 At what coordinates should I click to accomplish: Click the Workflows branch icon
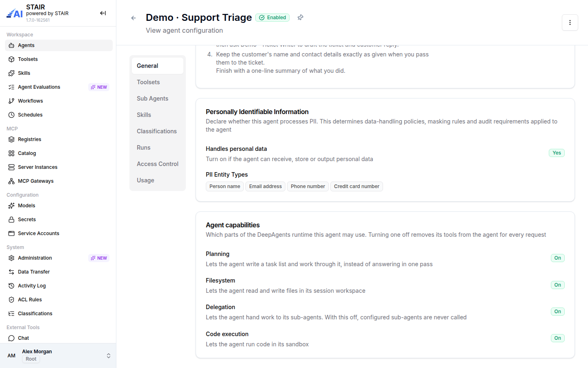(x=11, y=101)
